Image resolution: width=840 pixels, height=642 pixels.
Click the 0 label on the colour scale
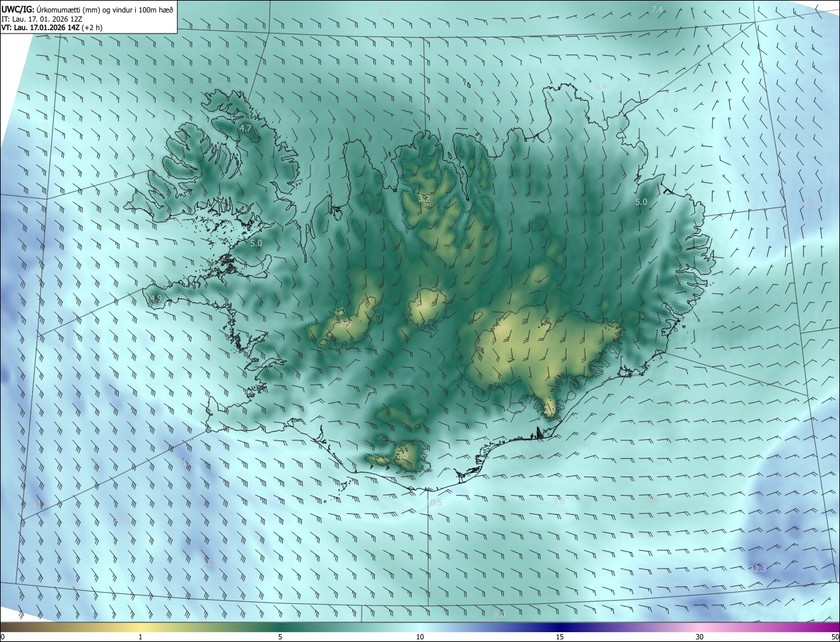tap(3, 637)
